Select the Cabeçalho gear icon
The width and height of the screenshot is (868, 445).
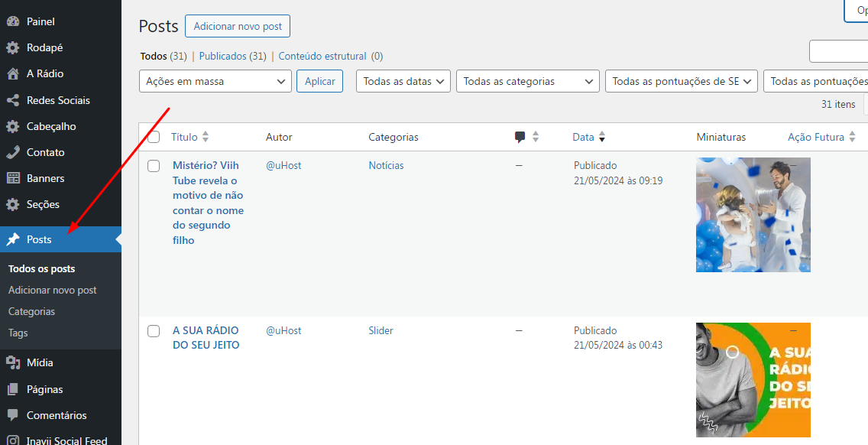[x=15, y=126]
